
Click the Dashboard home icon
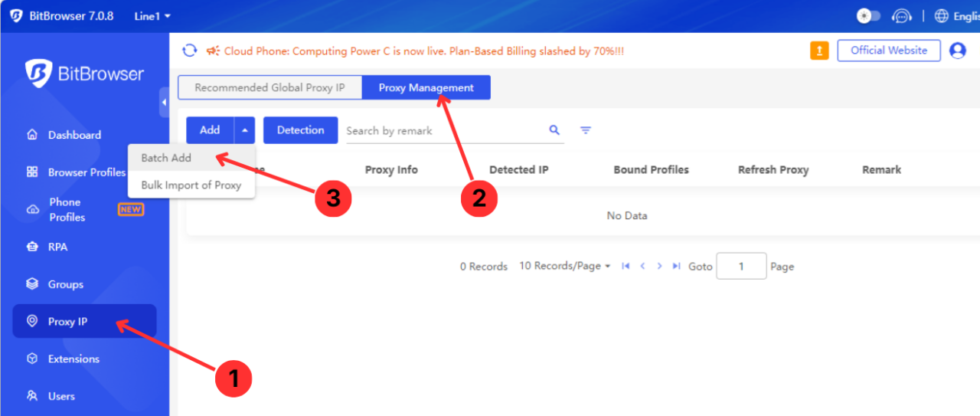[32, 135]
